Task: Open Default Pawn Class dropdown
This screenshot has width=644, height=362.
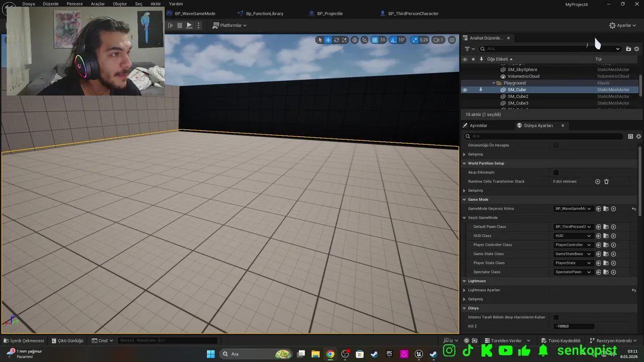Action: click(x=573, y=227)
